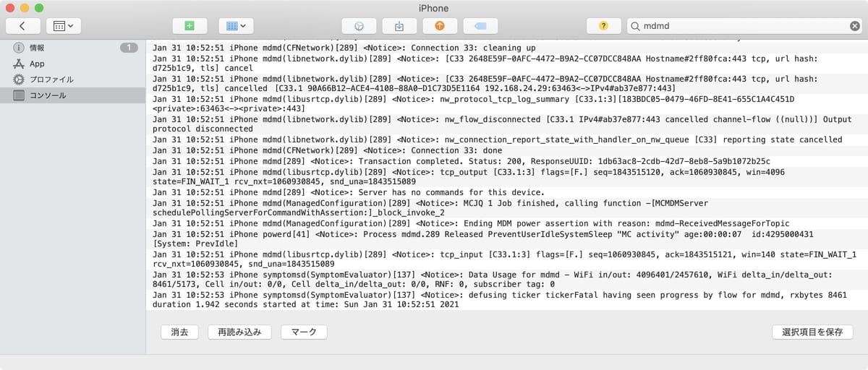Select the powerd 'Released PreventUserIdleSystemSleep' line

tap(506, 239)
